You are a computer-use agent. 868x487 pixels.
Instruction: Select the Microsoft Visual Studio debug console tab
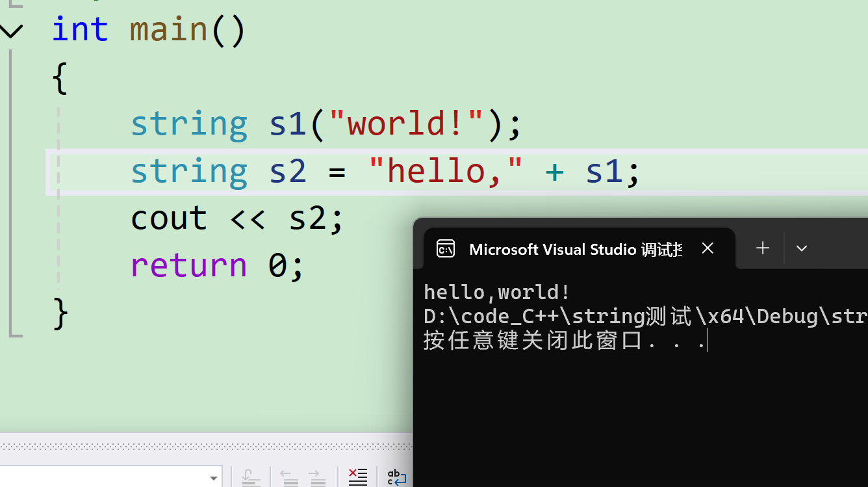point(580,248)
